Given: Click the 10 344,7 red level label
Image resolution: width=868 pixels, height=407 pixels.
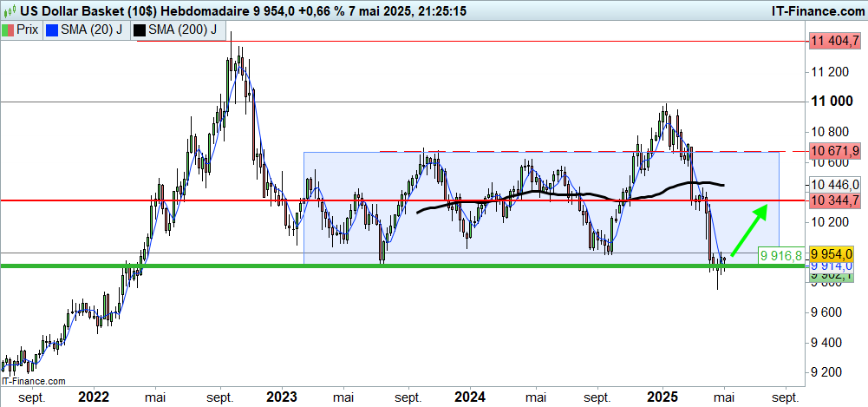Looking at the screenshot, I should [x=834, y=200].
